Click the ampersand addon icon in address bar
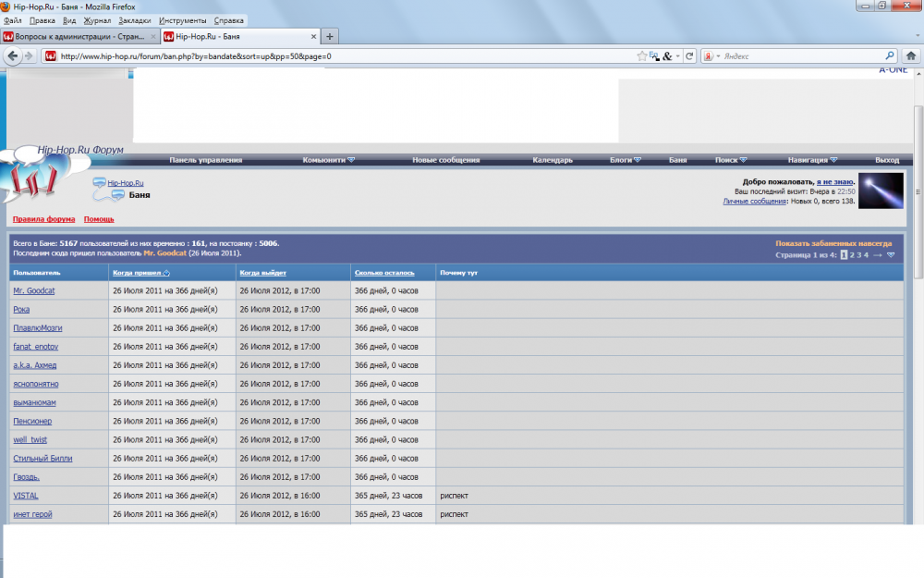924x578 pixels. 667,56
